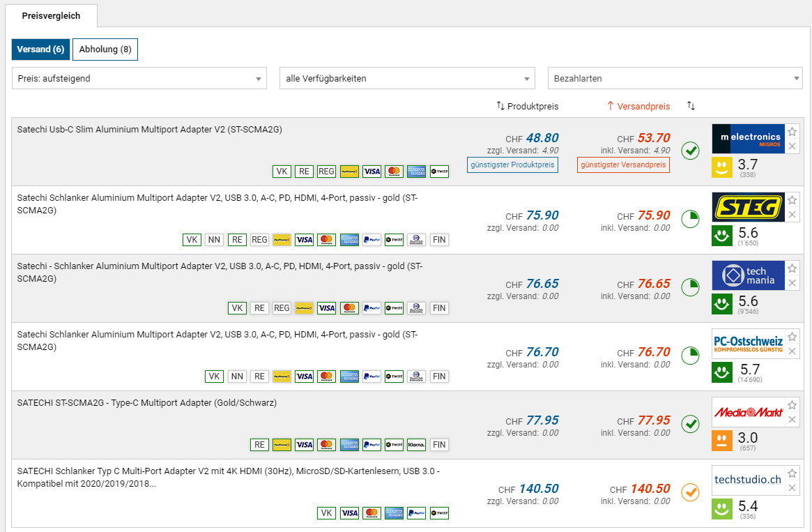Click the MediaMarkt shop logo

click(748, 412)
